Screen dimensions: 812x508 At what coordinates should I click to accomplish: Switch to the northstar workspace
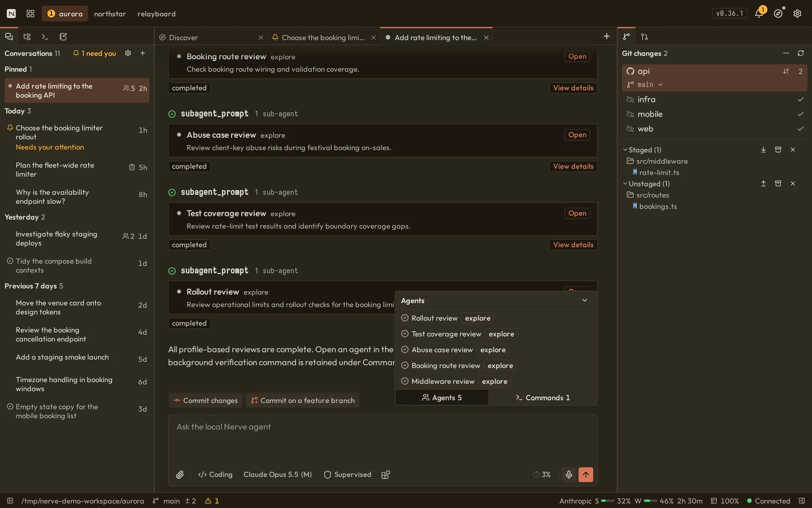[110, 14]
